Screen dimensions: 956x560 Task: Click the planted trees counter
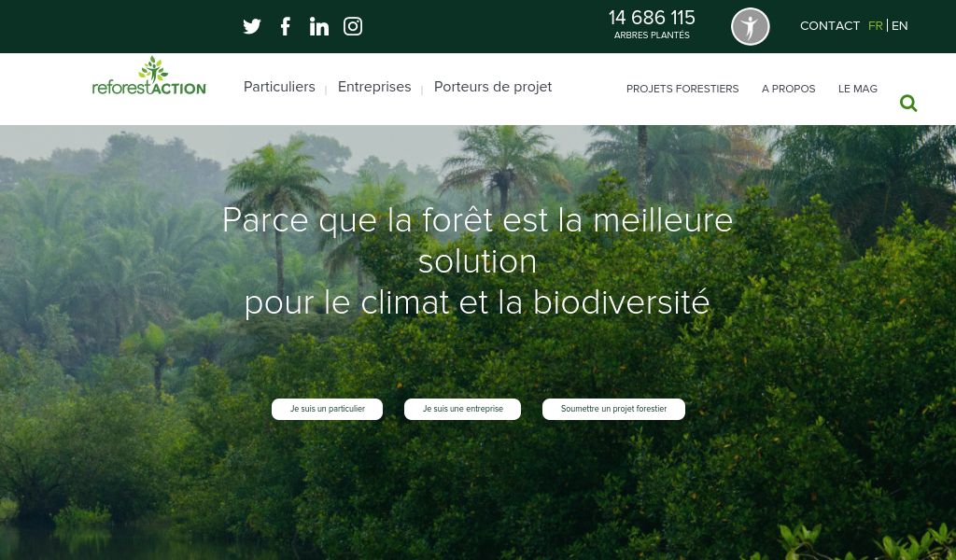click(x=652, y=24)
